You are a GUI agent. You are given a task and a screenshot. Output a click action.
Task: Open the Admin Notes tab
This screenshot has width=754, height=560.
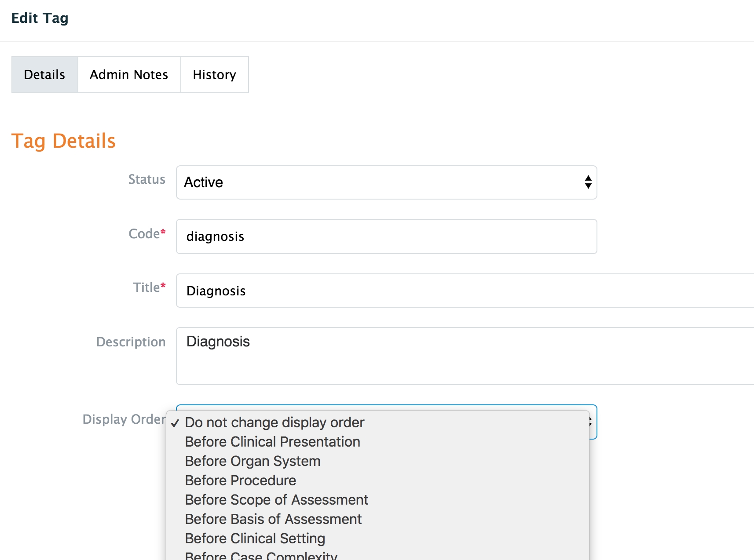pos(129,75)
